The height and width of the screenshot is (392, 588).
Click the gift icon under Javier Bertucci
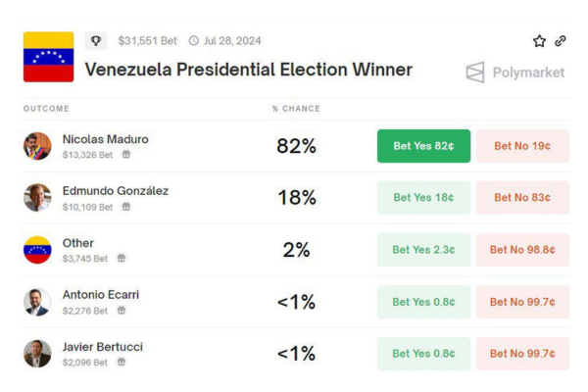[122, 363]
